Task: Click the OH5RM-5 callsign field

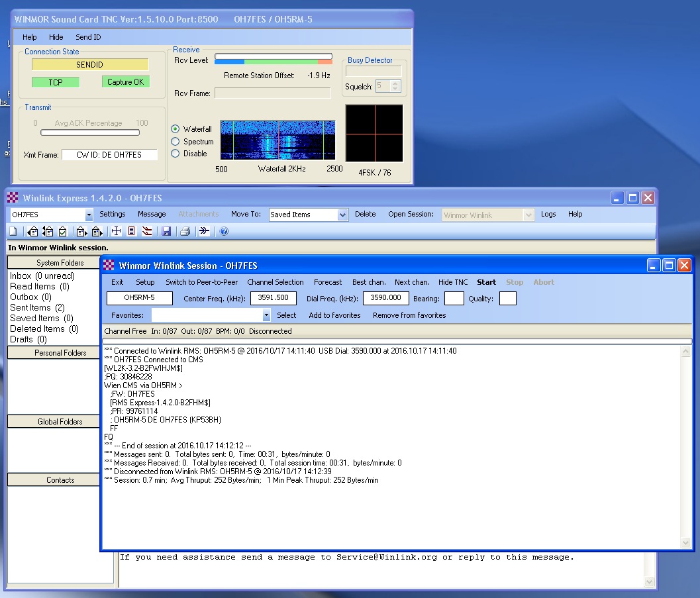Action: pos(139,298)
